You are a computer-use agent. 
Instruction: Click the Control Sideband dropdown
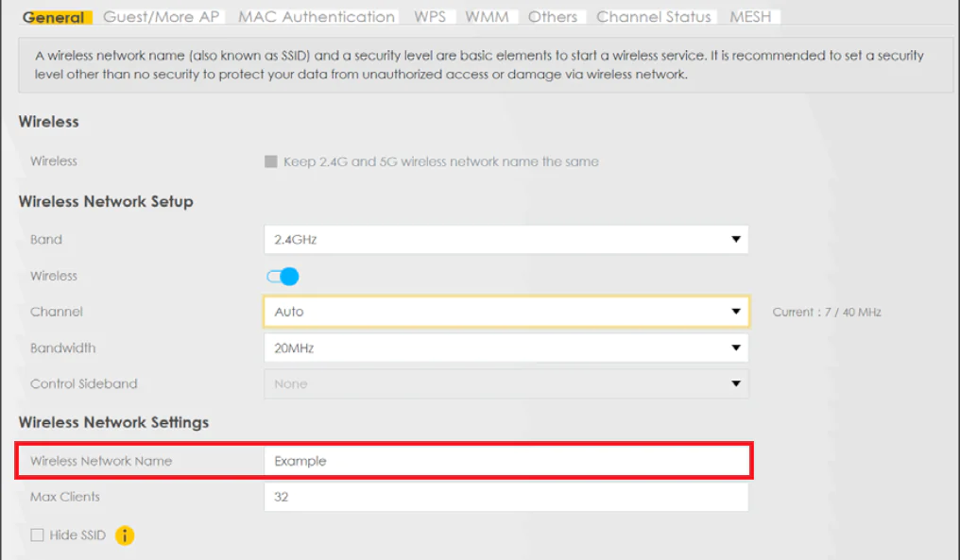[506, 384]
